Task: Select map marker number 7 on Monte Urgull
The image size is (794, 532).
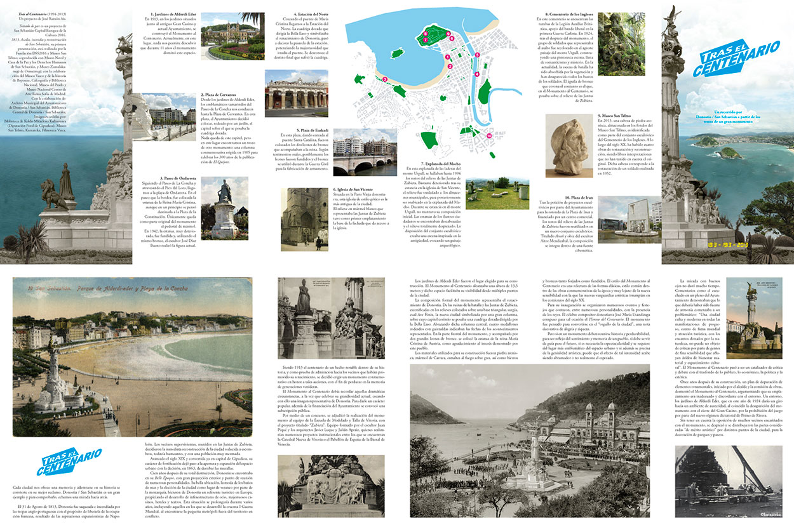Action: pyautogui.click(x=427, y=39)
